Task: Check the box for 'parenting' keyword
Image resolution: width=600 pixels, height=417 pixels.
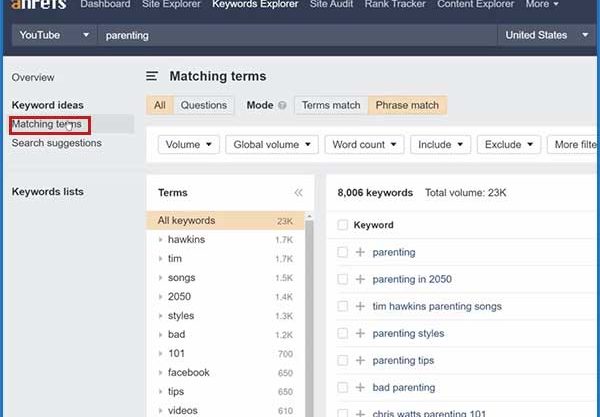Action: tap(342, 252)
